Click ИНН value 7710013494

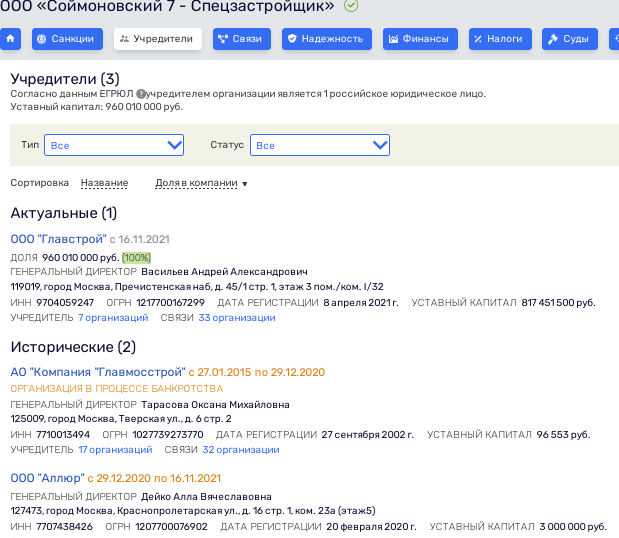point(63,435)
